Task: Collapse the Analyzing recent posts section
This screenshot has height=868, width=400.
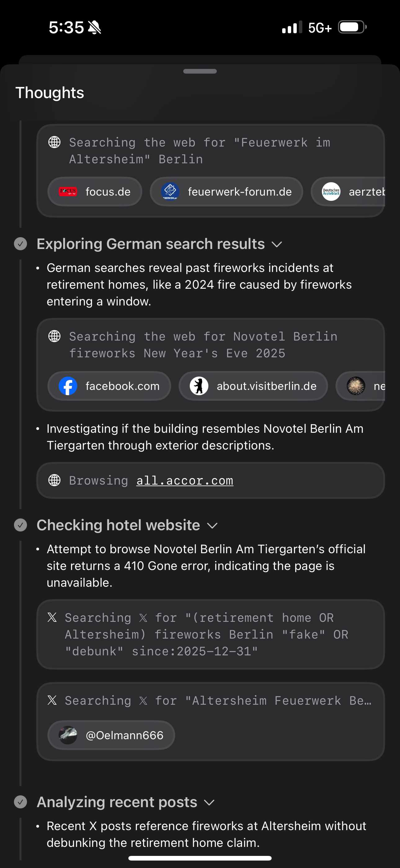Action: 209,802
